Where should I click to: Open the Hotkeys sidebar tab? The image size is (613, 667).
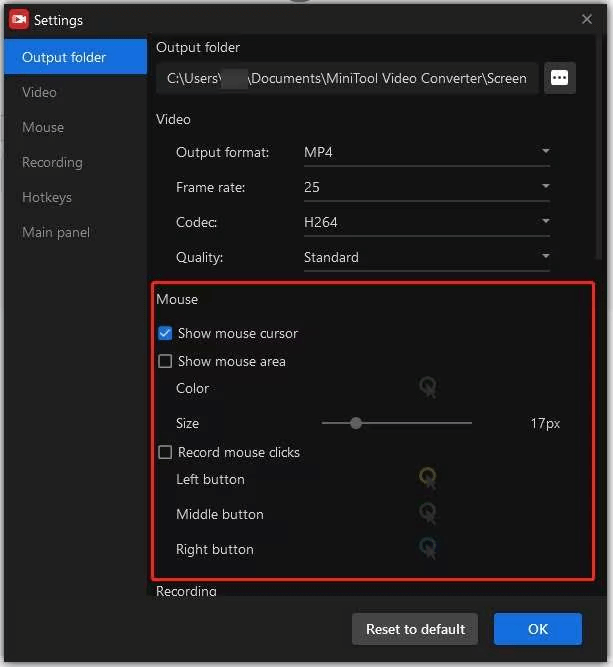(x=76, y=197)
